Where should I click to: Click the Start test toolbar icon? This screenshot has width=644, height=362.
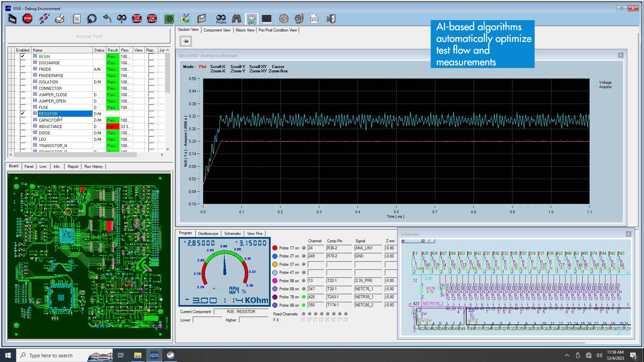coord(12,19)
